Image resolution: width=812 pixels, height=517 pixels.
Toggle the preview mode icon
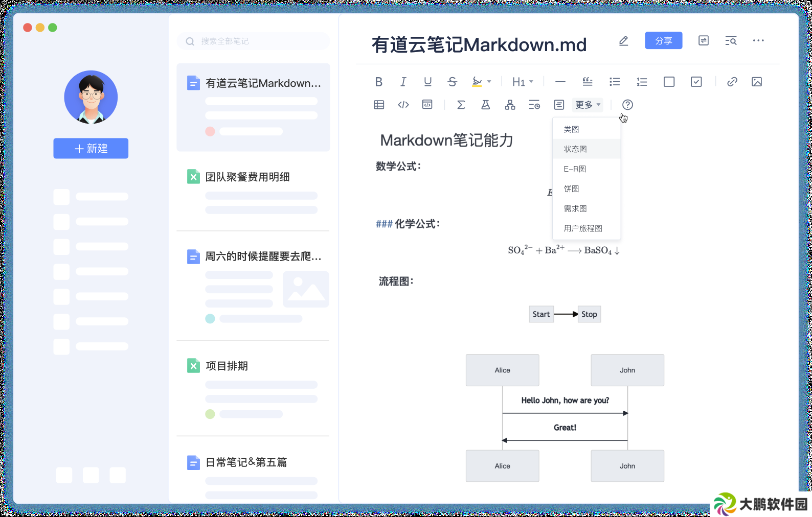pyautogui.click(x=704, y=40)
